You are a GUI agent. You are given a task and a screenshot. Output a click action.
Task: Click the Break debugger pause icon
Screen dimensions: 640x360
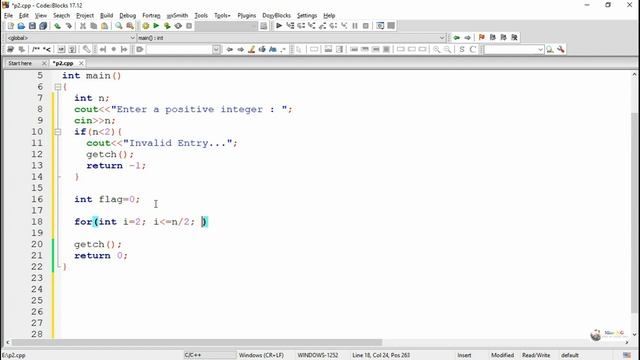(355, 26)
